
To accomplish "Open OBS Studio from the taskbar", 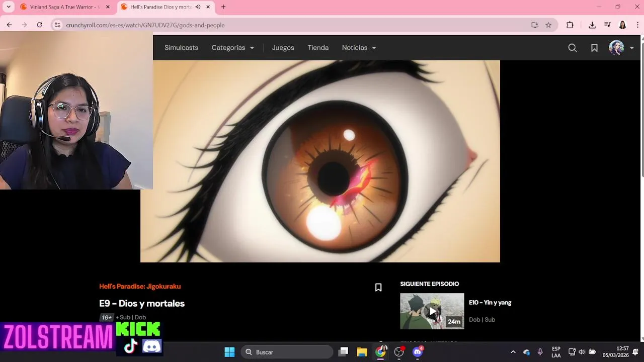I will click(x=399, y=352).
